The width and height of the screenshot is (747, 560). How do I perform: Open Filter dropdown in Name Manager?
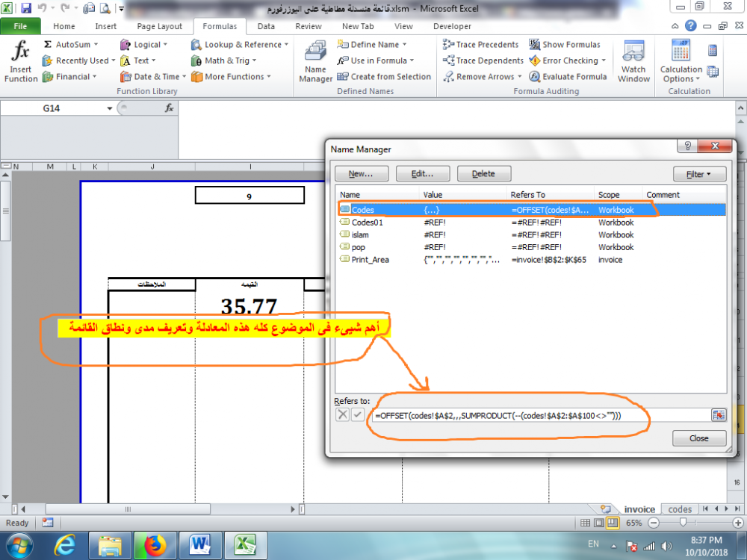click(x=699, y=174)
